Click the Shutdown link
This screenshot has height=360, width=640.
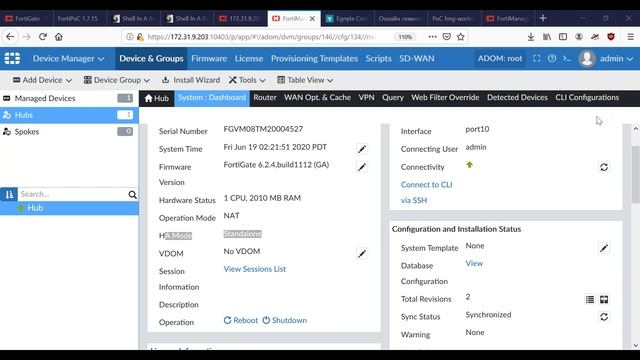[x=284, y=320]
